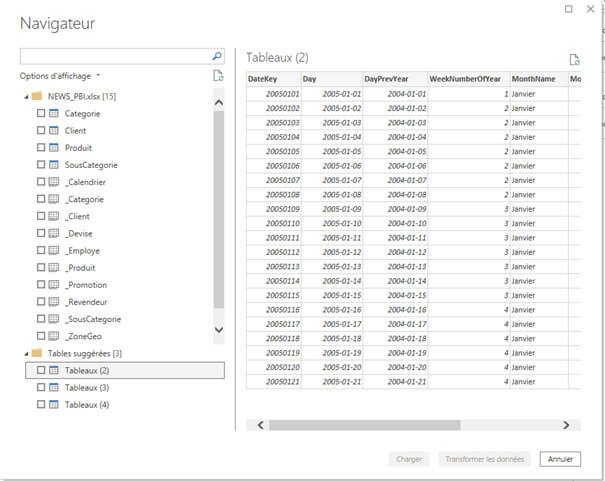Click the sheet icon next to _Client
The height and width of the screenshot is (481, 605).
coord(54,216)
